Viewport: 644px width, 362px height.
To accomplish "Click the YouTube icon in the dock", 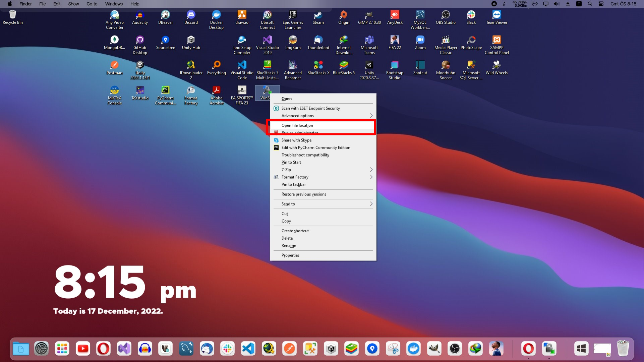I will click(83, 349).
